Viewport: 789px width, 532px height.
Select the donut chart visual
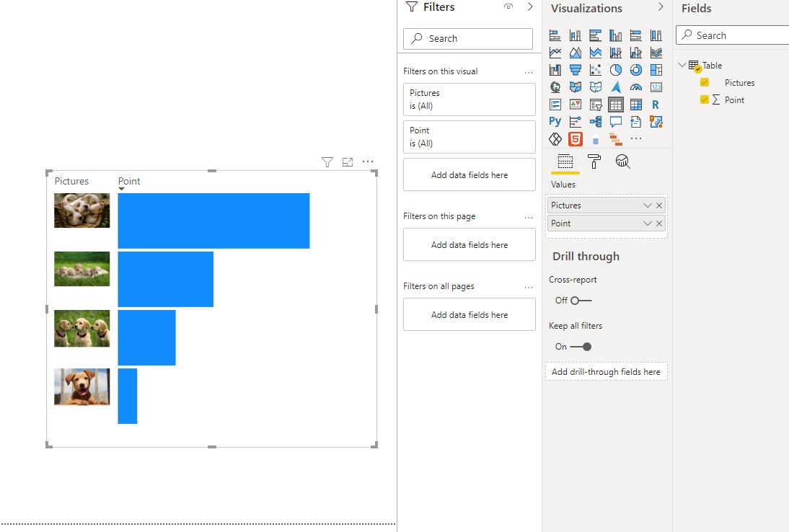point(635,70)
